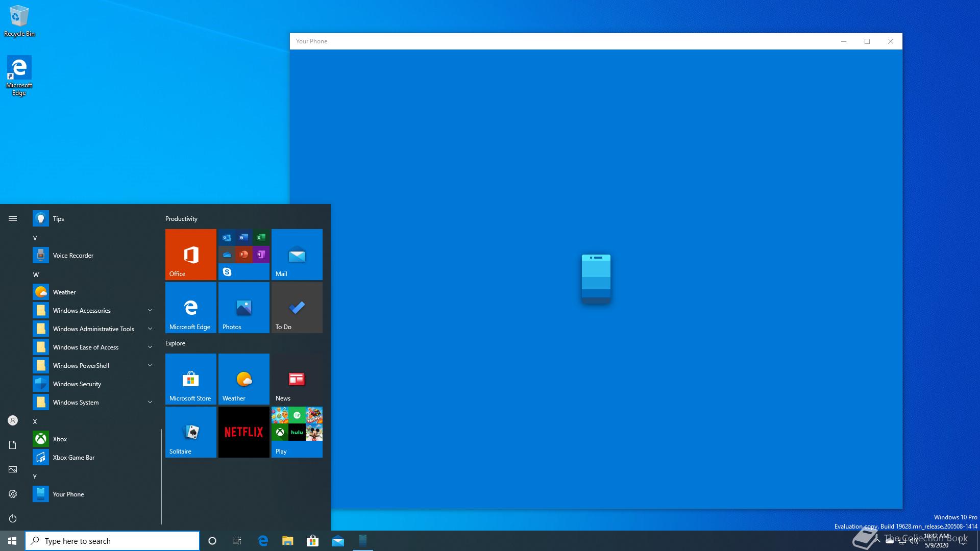This screenshot has height=551, width=980.
Task: Launch Voice Recorder from app list
Action: pyautogui.click(x=93, y=255)
